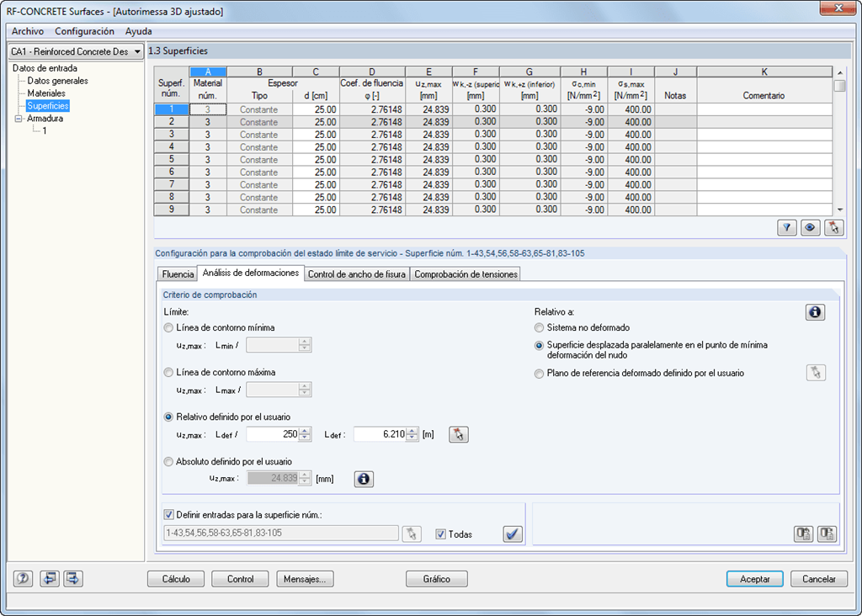The height and width of the screenshot is (616, 862).
Task: Click the comment cell of surface row 7
Action: pos(764,184)
